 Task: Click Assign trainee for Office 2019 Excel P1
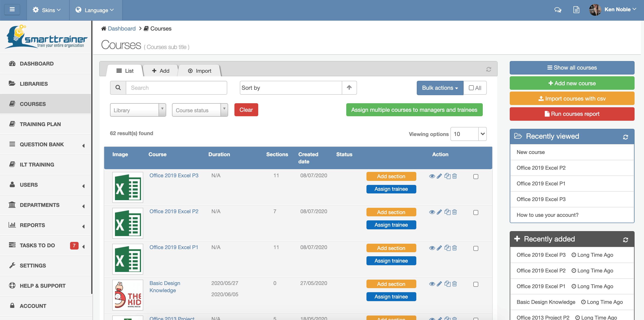tap(391, 261)
